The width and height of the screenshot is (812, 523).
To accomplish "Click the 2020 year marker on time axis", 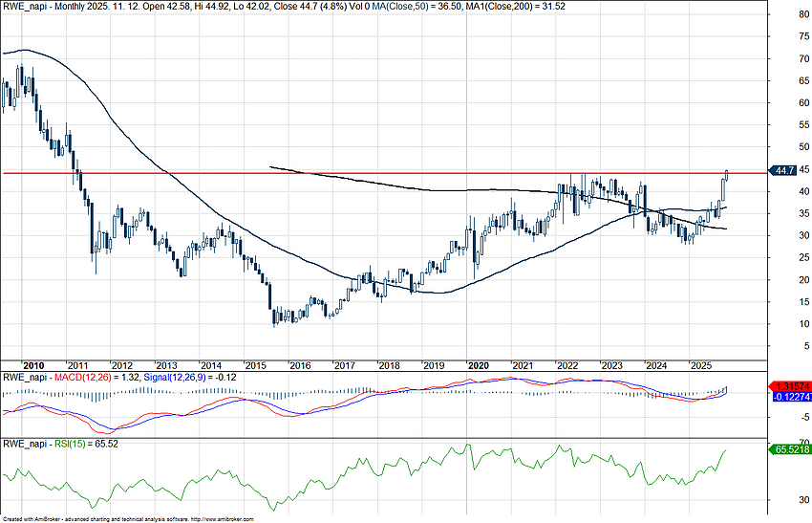I will pos(478,365).
